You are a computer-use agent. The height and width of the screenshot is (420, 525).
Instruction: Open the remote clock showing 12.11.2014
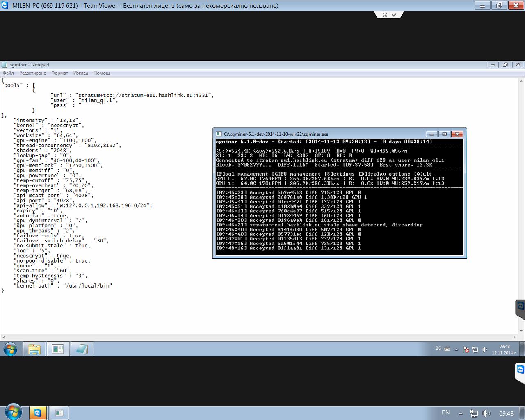click(x=504, y=349)
